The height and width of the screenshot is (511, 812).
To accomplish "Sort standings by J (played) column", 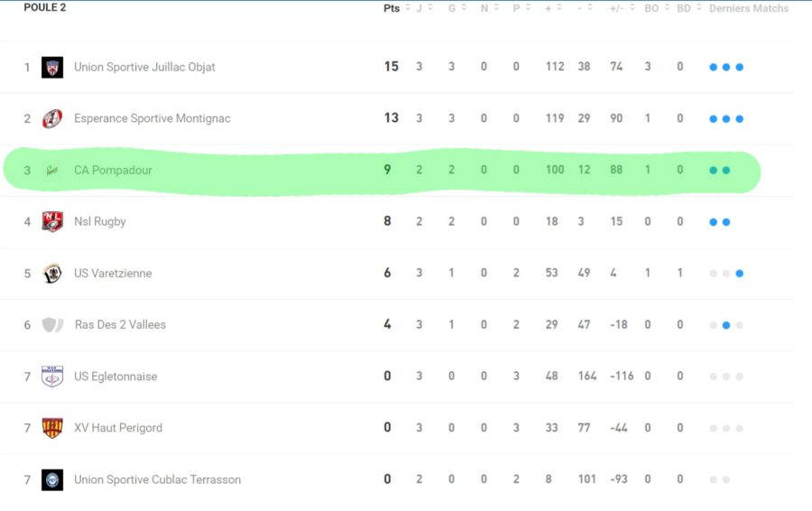I will [420, 8].
